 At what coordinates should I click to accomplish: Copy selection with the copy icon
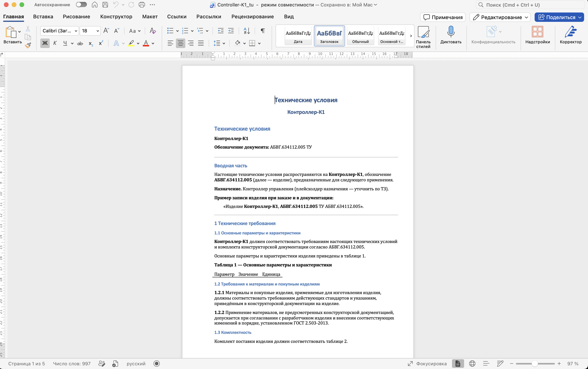click(28, 37)
